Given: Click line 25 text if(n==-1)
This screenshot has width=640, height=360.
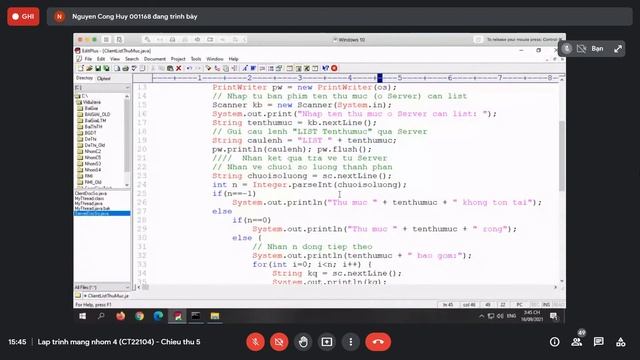Looking at the screenshot, I should coord(234,193).
